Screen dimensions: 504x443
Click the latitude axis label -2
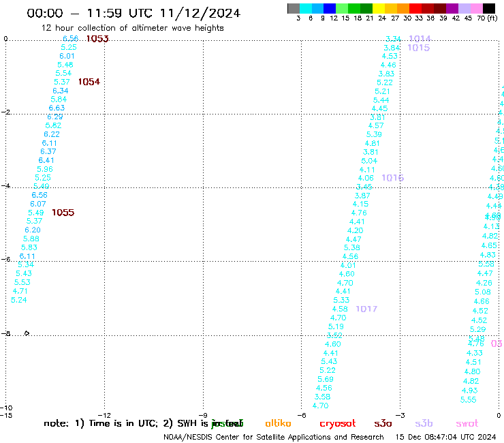click(x=5, y=112)
